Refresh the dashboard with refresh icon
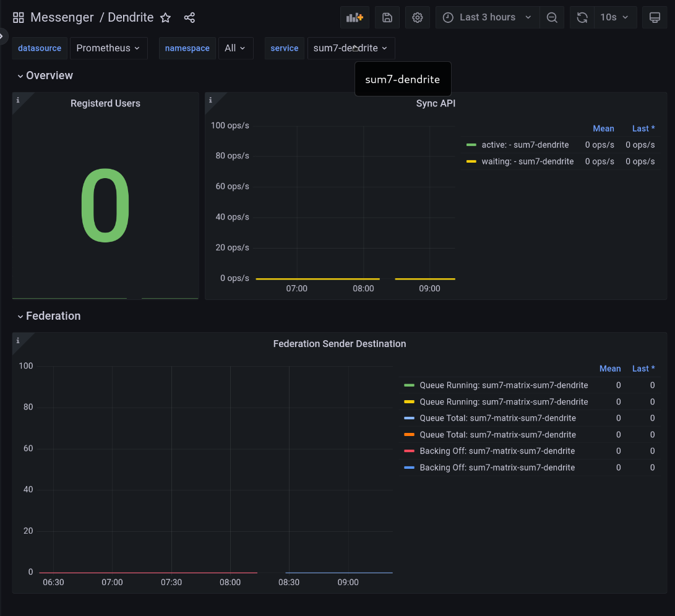The image size is (675, 616). tap(582, 17)
